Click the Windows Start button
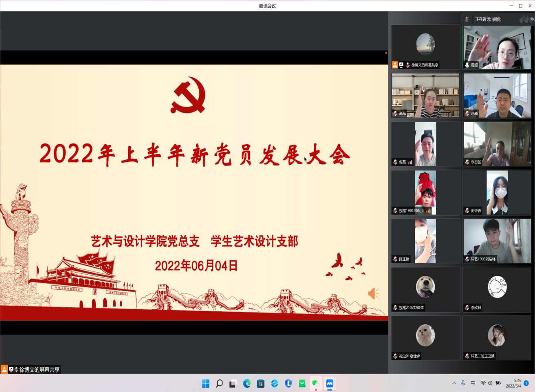This screenshot has height=392, width=535. click(x=206, y=383)
